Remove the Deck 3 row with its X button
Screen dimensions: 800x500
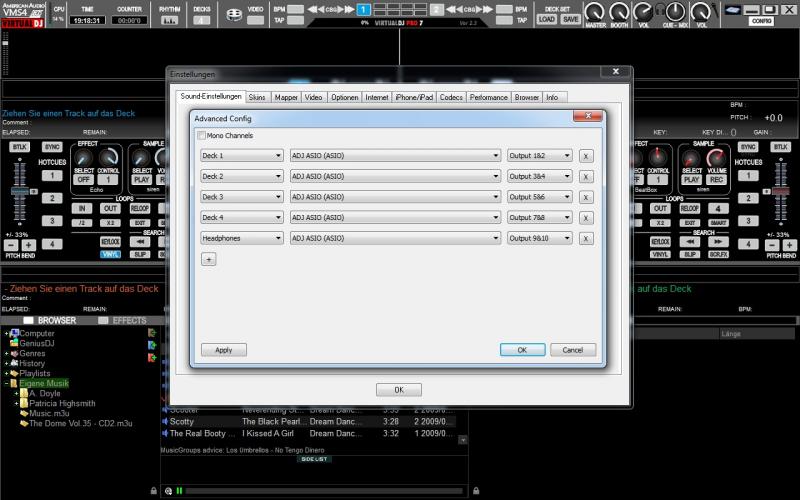[x=586, y=197]
